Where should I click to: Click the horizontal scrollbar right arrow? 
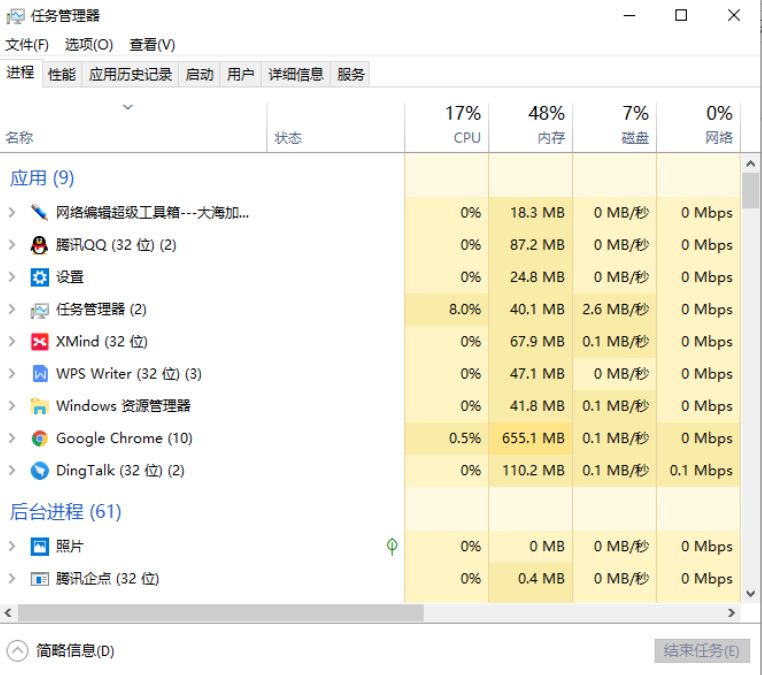point(731,613)
